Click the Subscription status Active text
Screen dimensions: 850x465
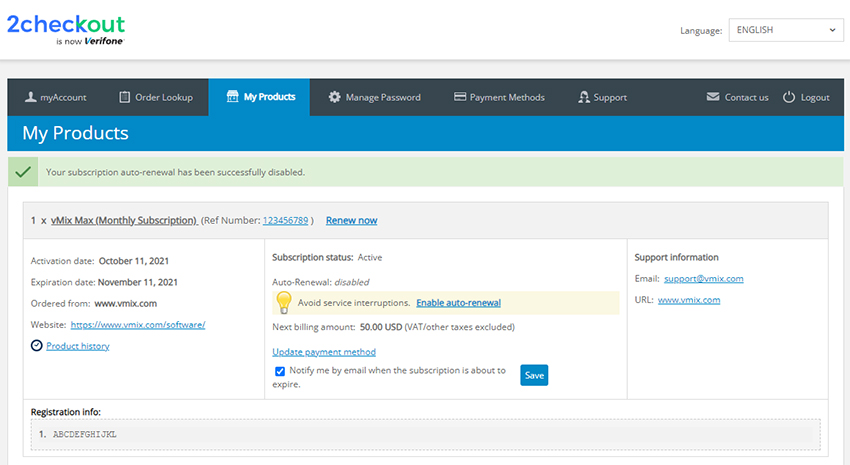pos(327,257)
